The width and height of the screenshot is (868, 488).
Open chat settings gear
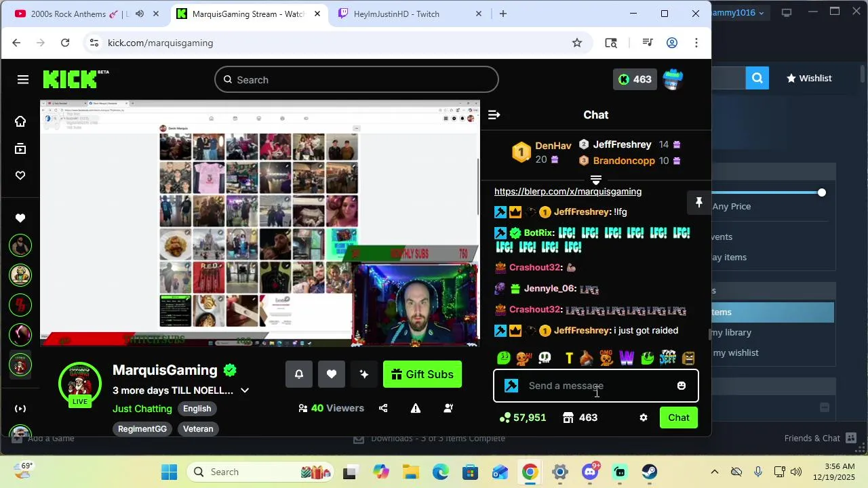(644, 418)
